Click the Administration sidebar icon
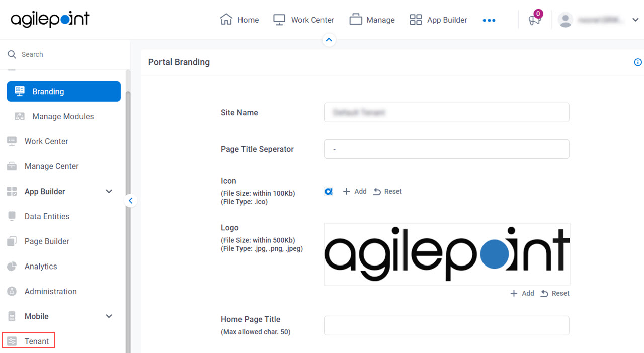Image resolution: width=644 pixels, height=353 pixels. (12, 291)
